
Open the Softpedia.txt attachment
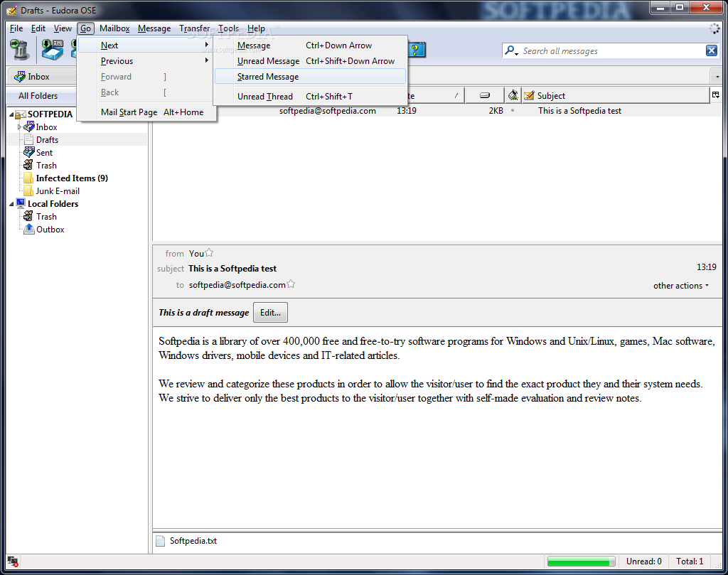(193, 541)
